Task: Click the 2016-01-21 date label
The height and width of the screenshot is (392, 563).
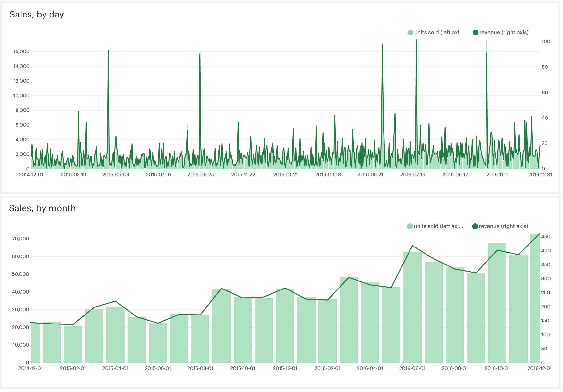Action: 285,175
